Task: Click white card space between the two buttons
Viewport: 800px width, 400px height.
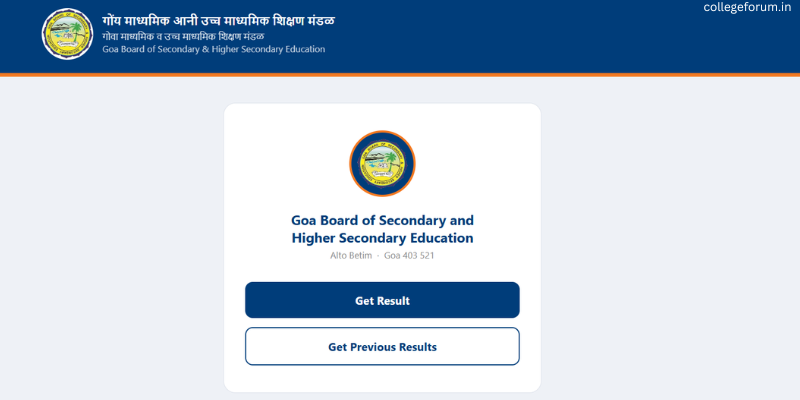Action: point(382,323)
